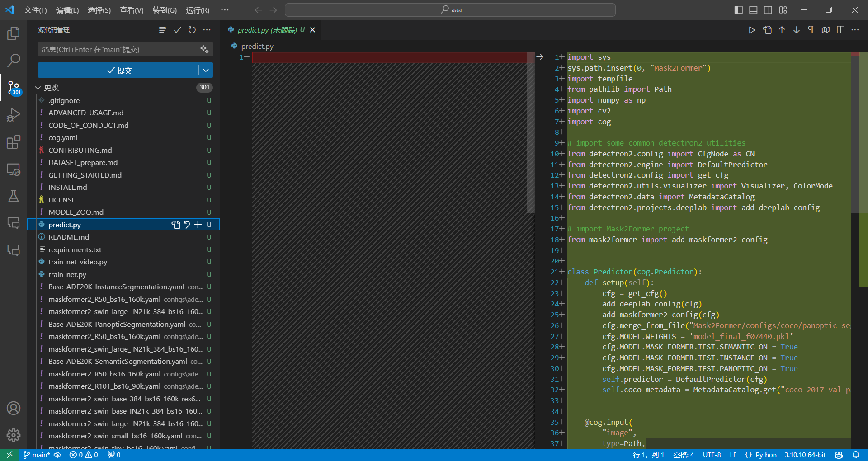Split the editor to the right
Screen dimensions: 868x461
point(840,30)
